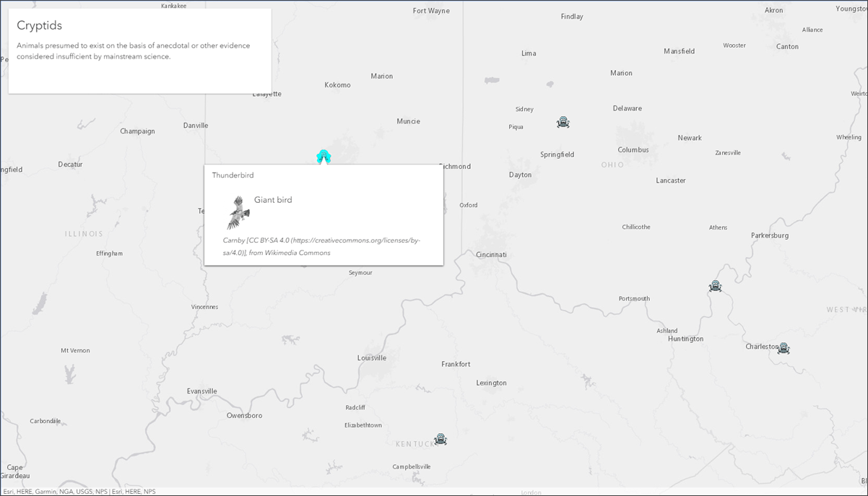Click the Seymour city label
This screenshot has width=868, height=496.
coord(360,273)
